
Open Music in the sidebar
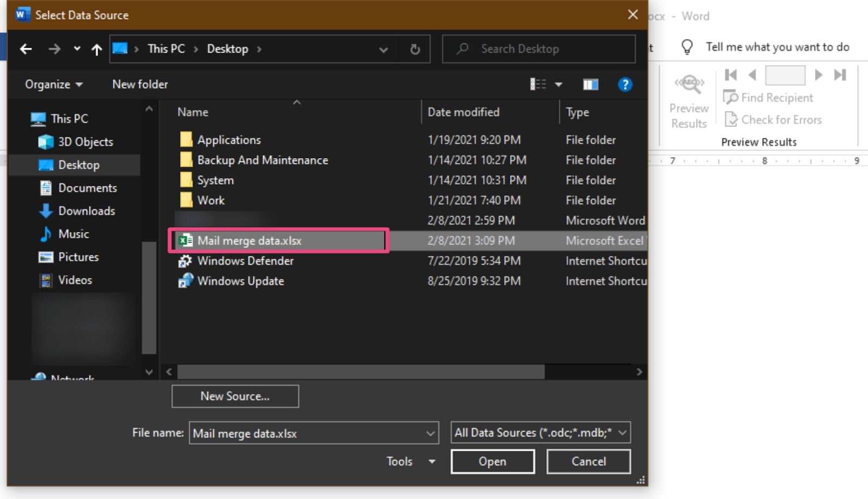click(x=73, y=234)
